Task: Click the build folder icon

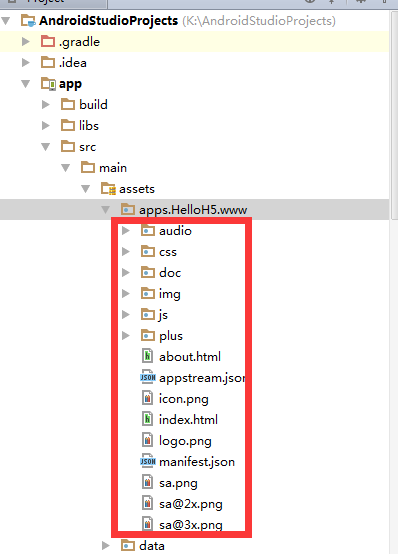Action: 68,104
